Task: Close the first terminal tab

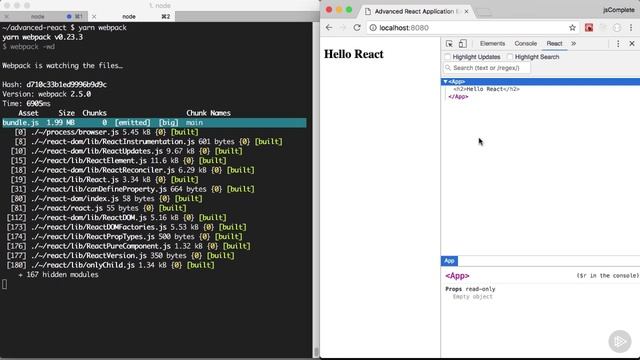Action: tap(6, 16)
